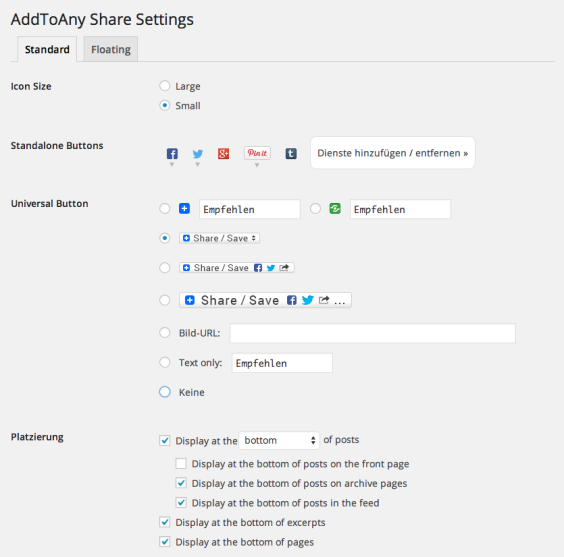Click the Standalone Buttons label
Viewport: 564px width, 557px height.
click(57, 146)
